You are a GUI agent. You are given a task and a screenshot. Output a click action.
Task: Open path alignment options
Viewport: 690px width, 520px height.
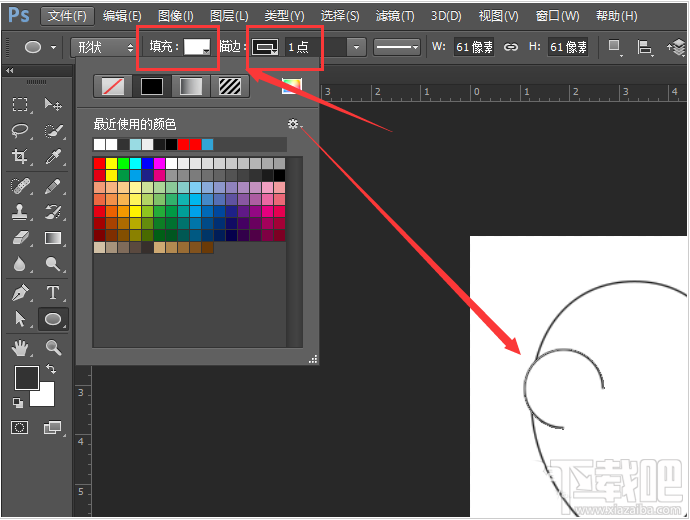(645, 47)
